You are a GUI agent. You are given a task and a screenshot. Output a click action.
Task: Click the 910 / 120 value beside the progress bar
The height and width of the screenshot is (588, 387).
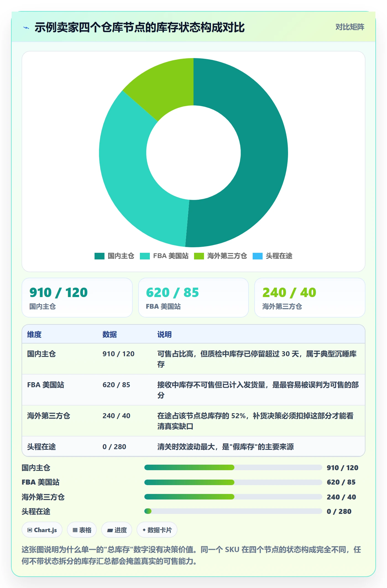[342, 468]
